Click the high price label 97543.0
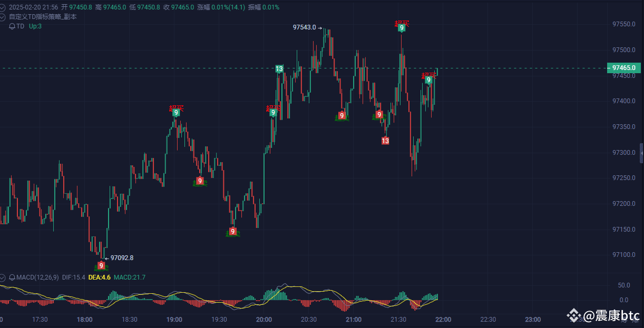This screenshot has height=328, width=644. 305,27
